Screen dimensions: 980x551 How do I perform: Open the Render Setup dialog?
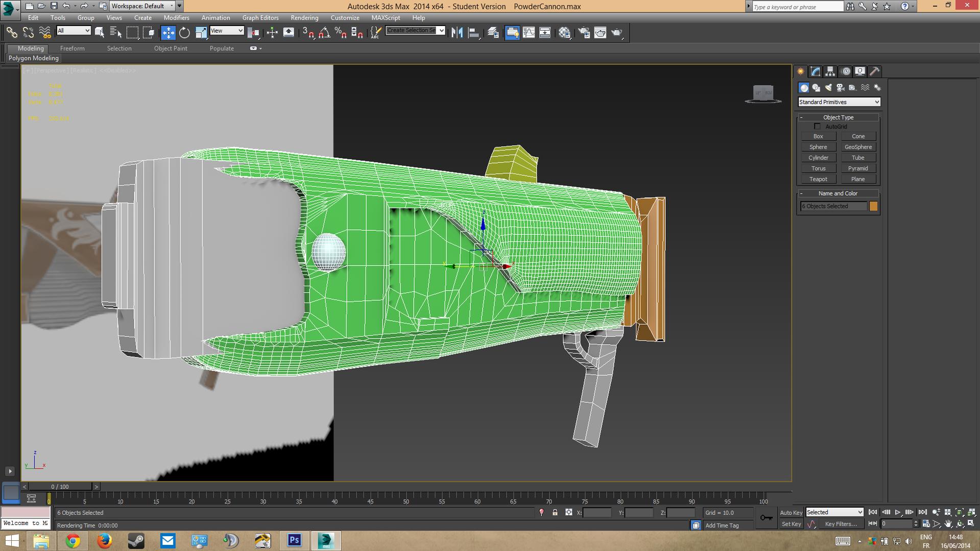[x=584, y=33]
